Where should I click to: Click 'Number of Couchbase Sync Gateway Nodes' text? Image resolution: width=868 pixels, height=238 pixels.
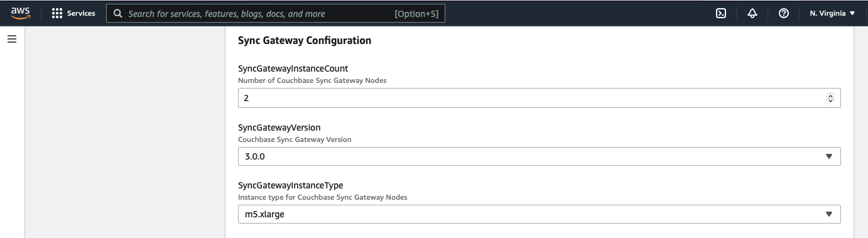tap(312, 80)
